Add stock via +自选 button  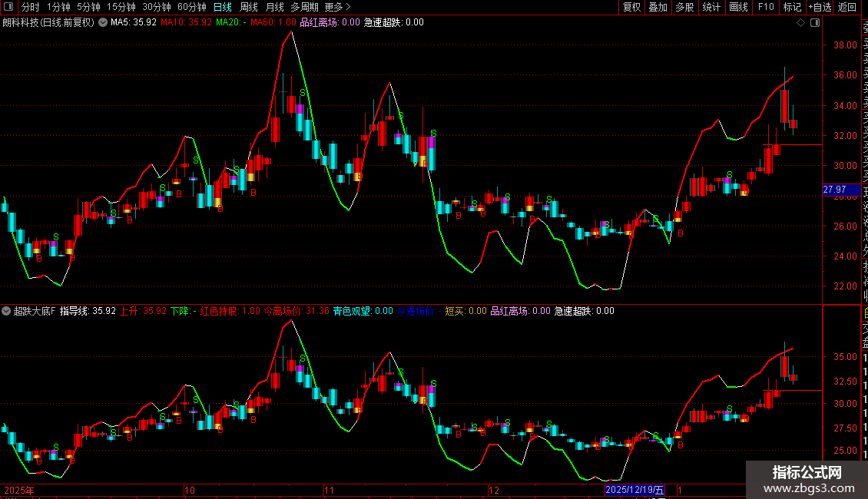point(820,7)
